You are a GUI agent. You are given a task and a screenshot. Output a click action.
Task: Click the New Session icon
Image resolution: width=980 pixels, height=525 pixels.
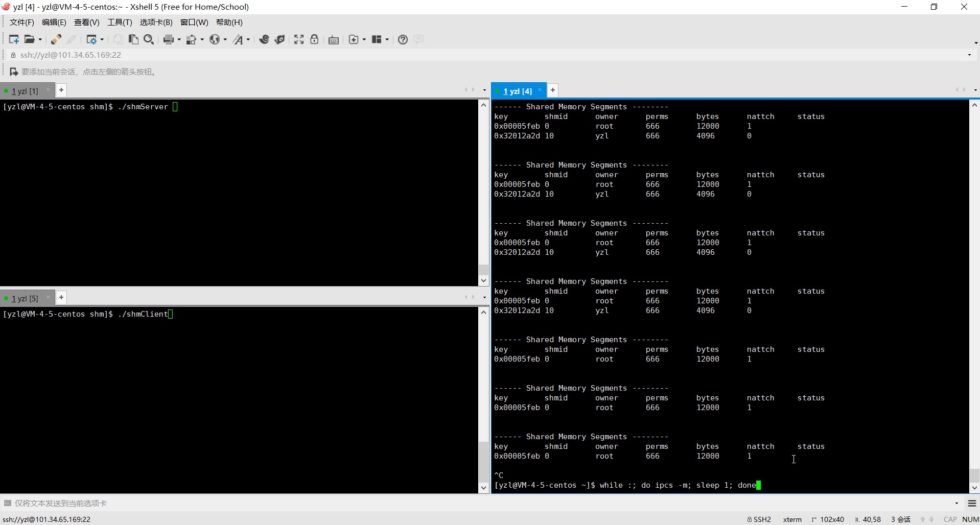point(14,39)
